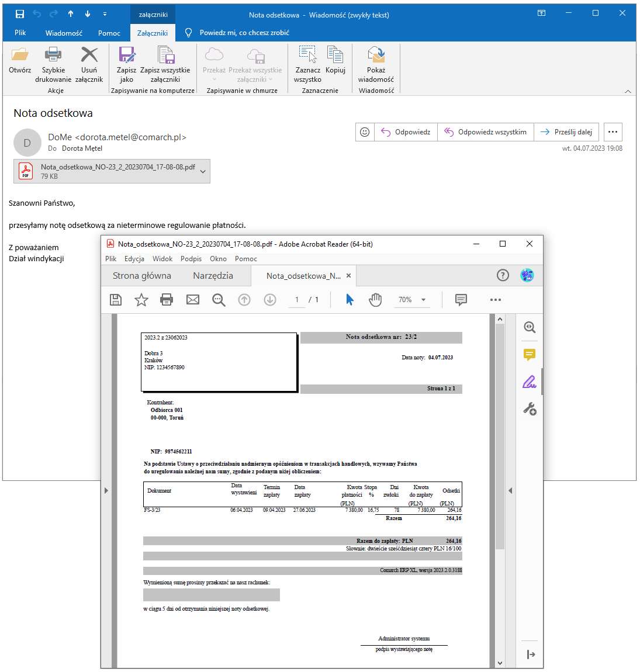Expand left navigation pane triangle in Acrobat
This screenshot has height=672, width=640.
[106, 490]
